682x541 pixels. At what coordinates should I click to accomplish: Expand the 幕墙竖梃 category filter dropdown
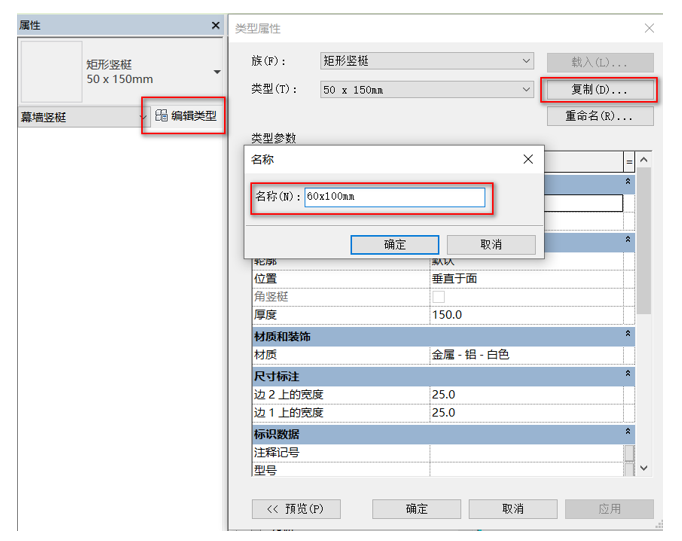pos(143,118)
